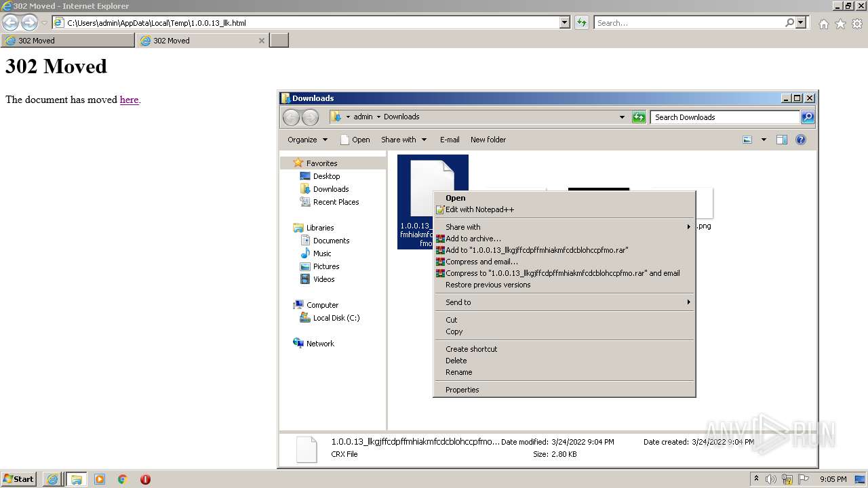The height and width of the screenshot is (488, 868).
Task: Open the Organize menu
Action: click(x=307, y=140)
